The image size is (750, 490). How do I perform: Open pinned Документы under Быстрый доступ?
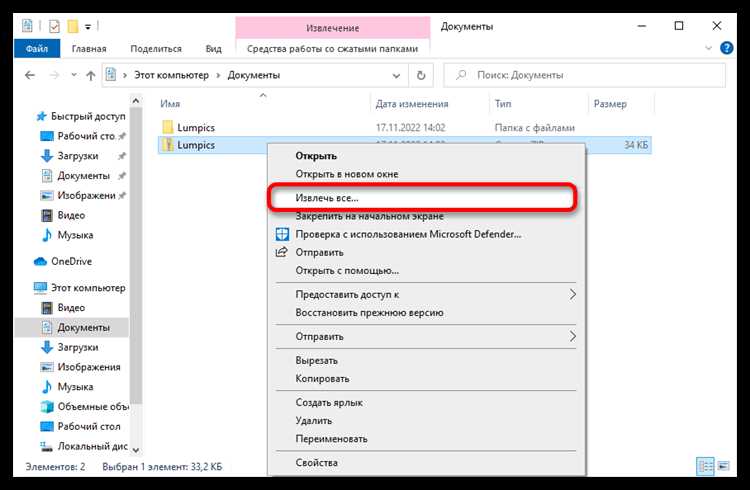[x=83, y=176]
